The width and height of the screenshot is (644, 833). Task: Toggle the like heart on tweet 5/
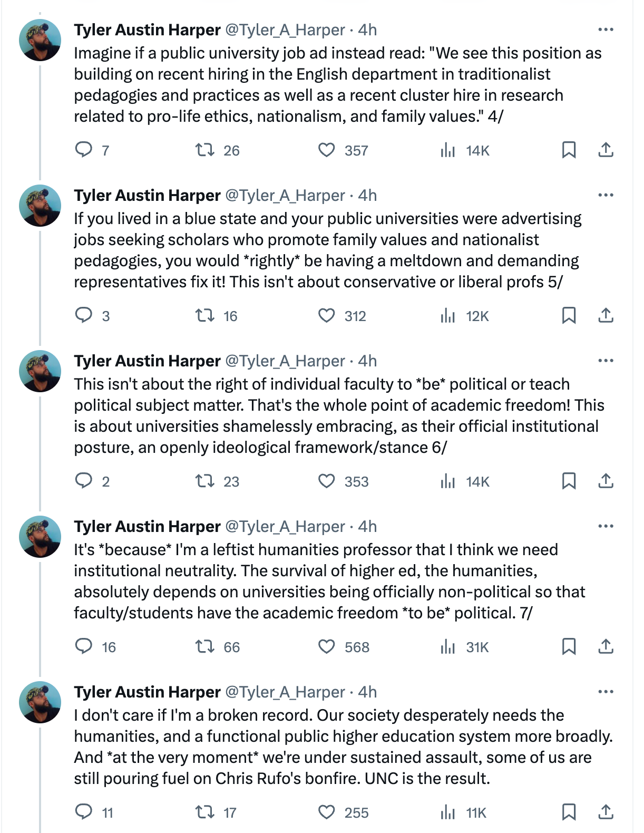(327, 316)
